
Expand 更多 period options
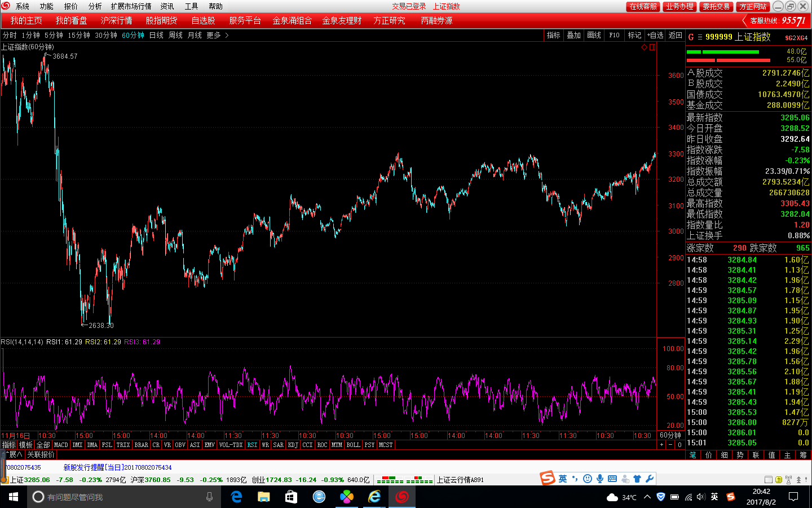pos(217,35)
